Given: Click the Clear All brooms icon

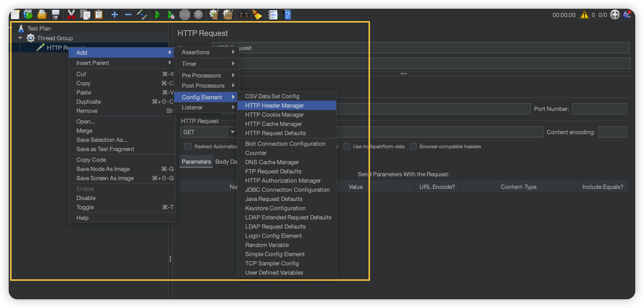Looking at the screenshot, I should point(228,15).
